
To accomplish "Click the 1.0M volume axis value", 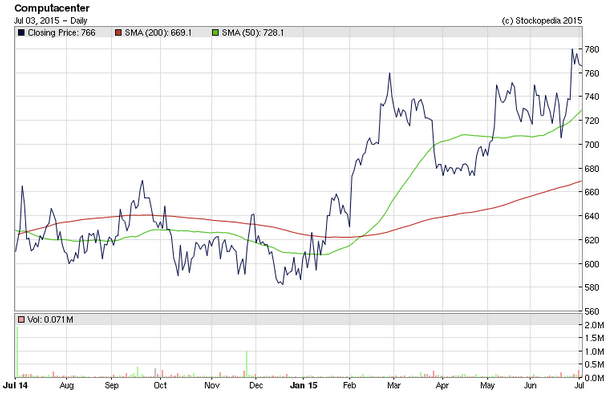I will click(595, 351).
